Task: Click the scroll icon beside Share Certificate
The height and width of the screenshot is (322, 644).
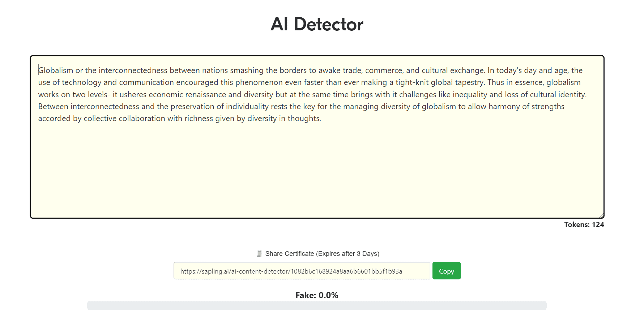Action: click(259, 254)
